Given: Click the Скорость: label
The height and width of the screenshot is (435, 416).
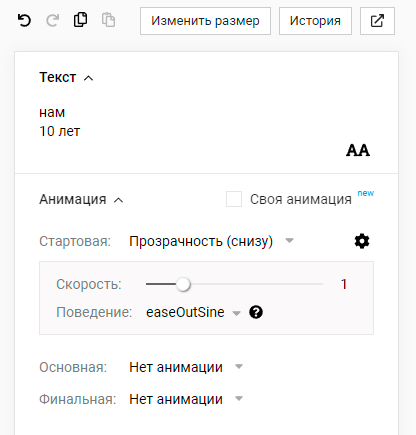Looking at the screenshot, I should click(x=89, y=284).
